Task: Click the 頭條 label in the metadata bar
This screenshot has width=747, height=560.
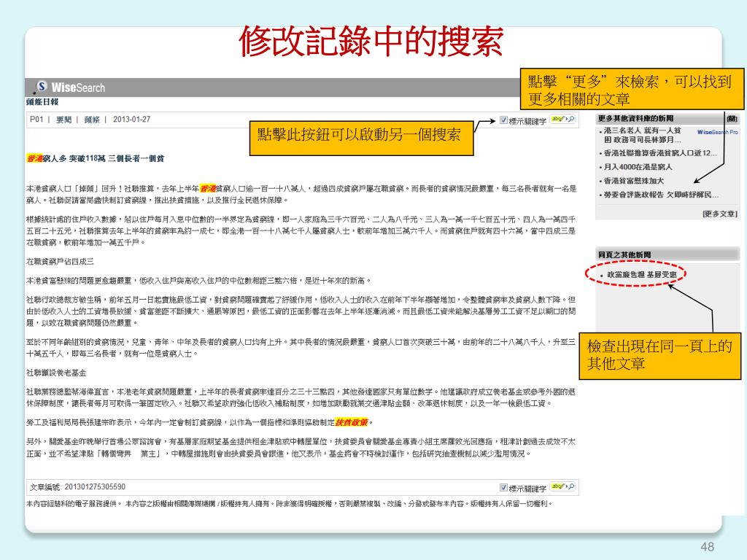Action: point(92,120)
